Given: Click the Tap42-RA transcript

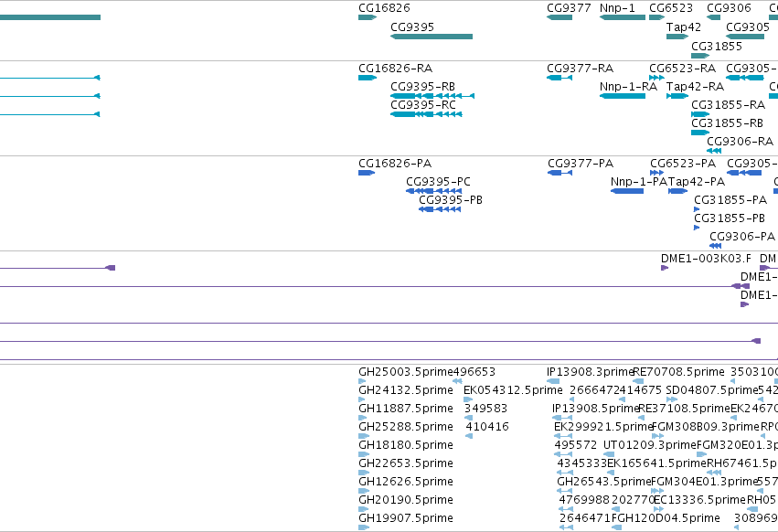Looking at the screenshot, I should pos(677,96).
